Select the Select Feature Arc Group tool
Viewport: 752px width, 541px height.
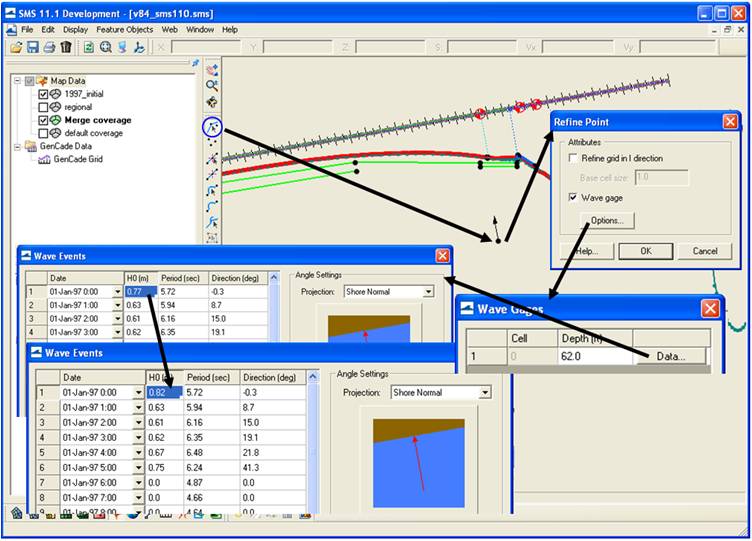(x=212, y=223)
